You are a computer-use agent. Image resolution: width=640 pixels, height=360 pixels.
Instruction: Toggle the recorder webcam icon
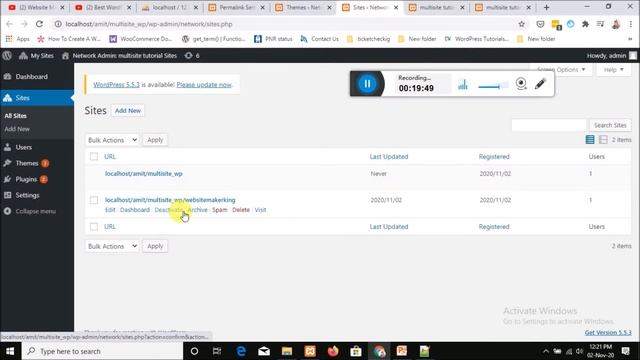[521, 84]
